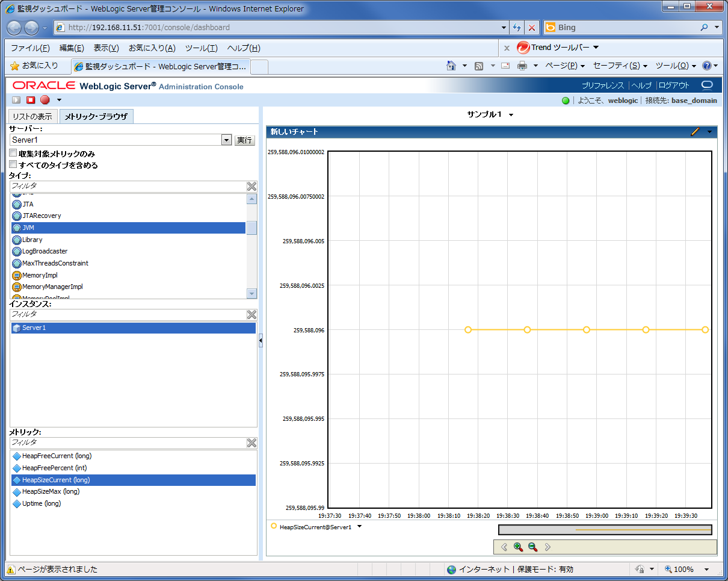728x581 pixels.
Task: Clear the type filter with the X icon
Action: point(251,186)
